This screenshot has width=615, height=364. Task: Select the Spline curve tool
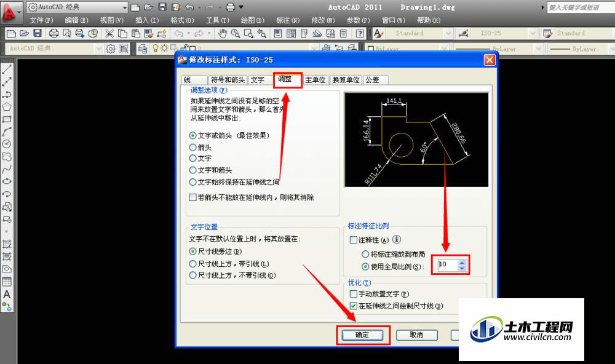tap(7, 169)
